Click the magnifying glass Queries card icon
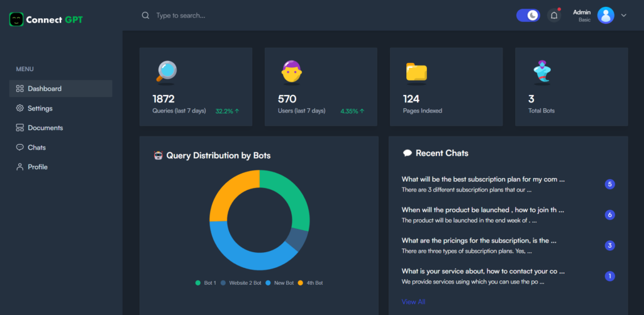The image size is (644, 315). [x=166, y=72]
